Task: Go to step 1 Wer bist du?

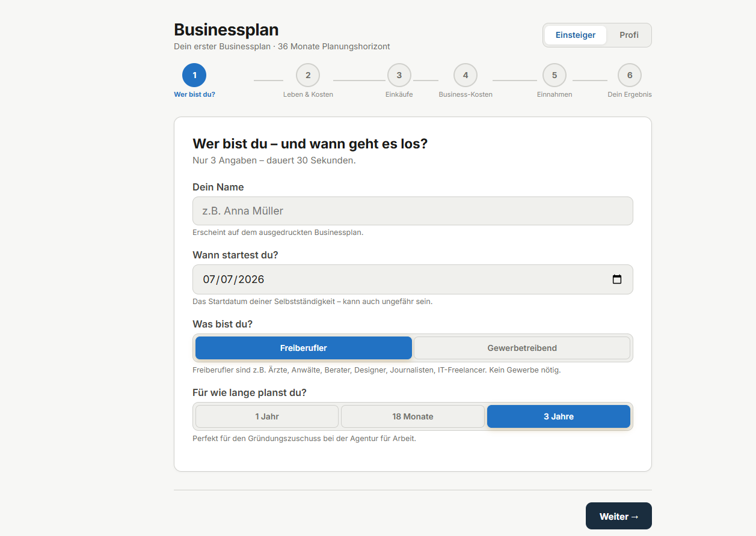Action: [x=194, y=81]
